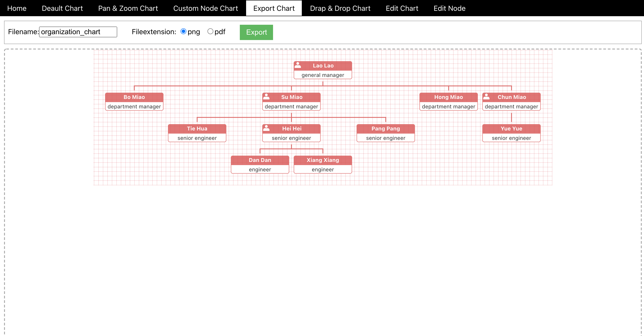Click the Tie Hua senior engineer node
This screenshot has width=644, height=336.
point(197,133)
